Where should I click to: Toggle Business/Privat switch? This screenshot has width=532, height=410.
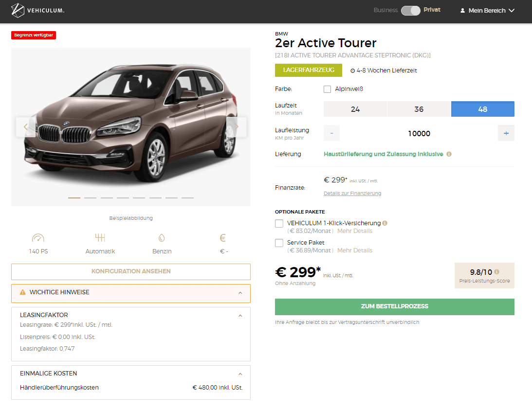coord(410,11)
